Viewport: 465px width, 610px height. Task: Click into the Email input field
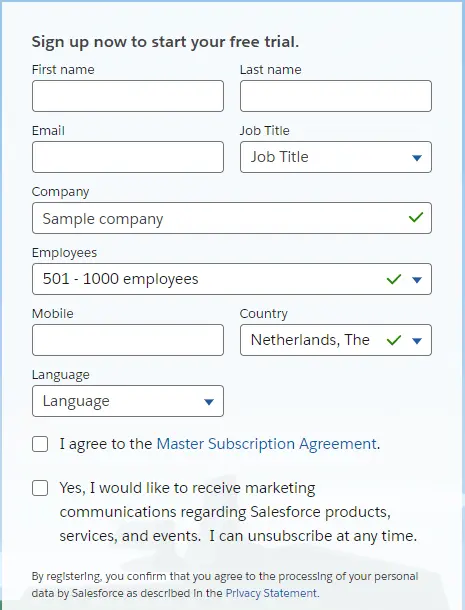(128, 157)
